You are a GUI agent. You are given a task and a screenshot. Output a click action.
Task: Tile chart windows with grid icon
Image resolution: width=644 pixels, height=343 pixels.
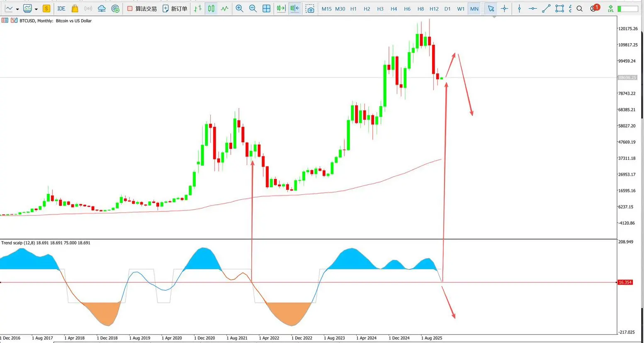(267, 8)
